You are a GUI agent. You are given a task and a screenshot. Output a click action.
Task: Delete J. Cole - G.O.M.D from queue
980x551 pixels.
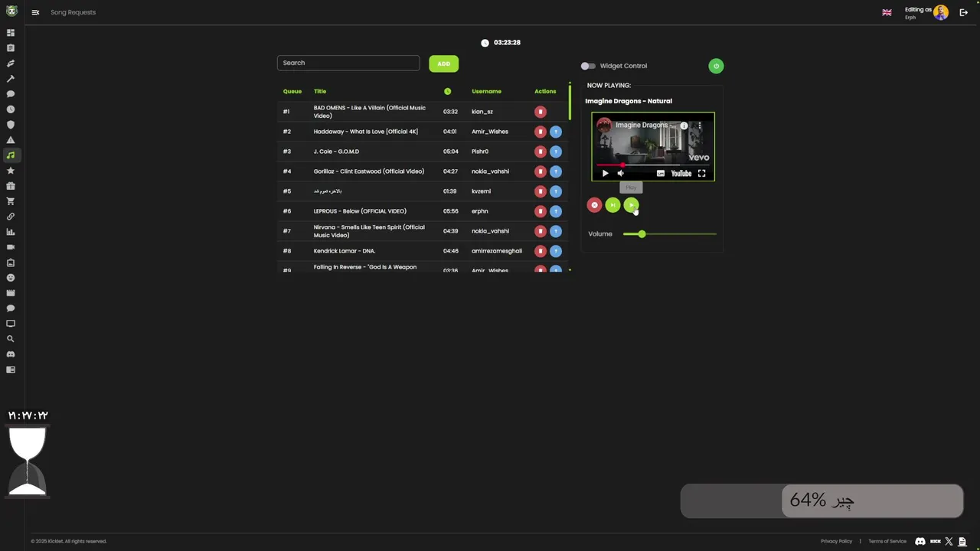(x=541, y=152)
